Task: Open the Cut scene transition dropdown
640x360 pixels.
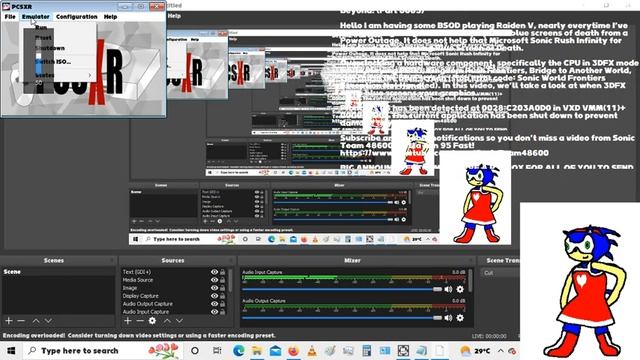Action: pos(500,273)
